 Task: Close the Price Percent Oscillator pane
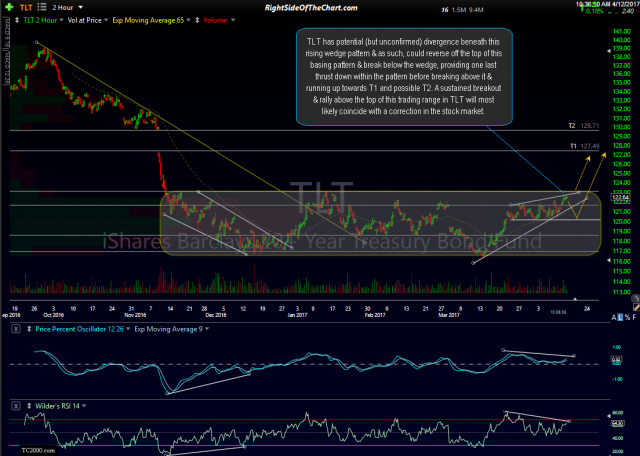pos(16,329)
